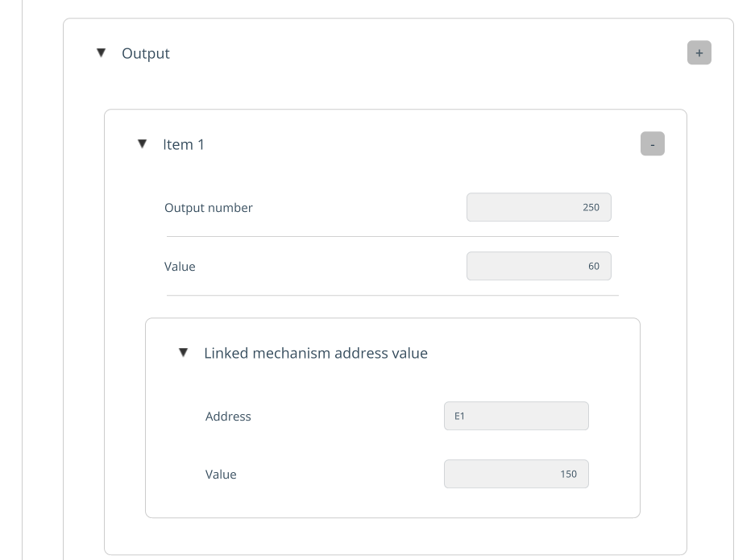Focus the Address field containing E1
Viewport: 755px width, 560px height.
click(516, 416)
